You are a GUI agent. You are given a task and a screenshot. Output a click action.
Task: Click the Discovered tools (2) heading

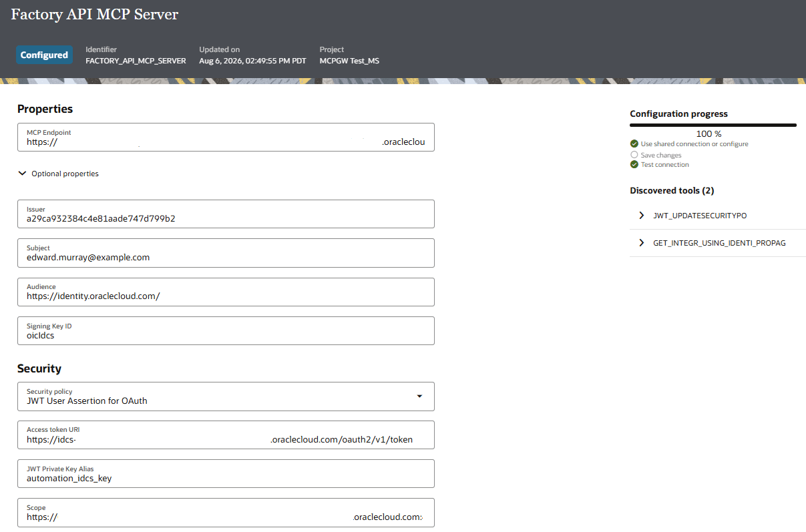[x=672, y=190]
